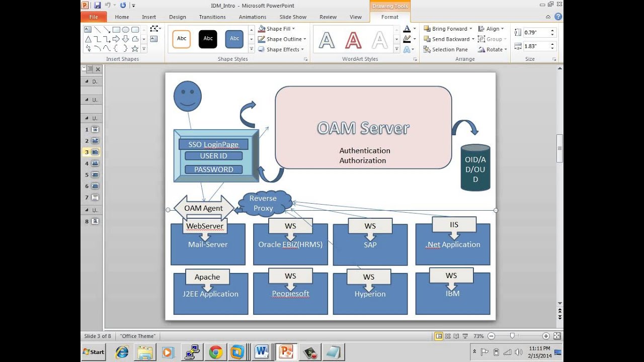Viewport: 644px width, 362px height.
Task: Select slide 8 thumbnail in the outline
Action: [95, 221]
